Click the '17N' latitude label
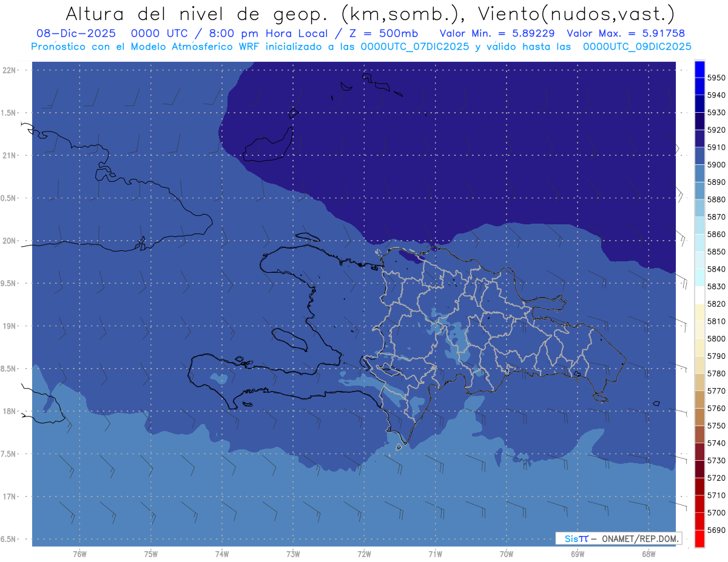Image resolution: width=728 pixels, height=562 pixels. point(9,496)
